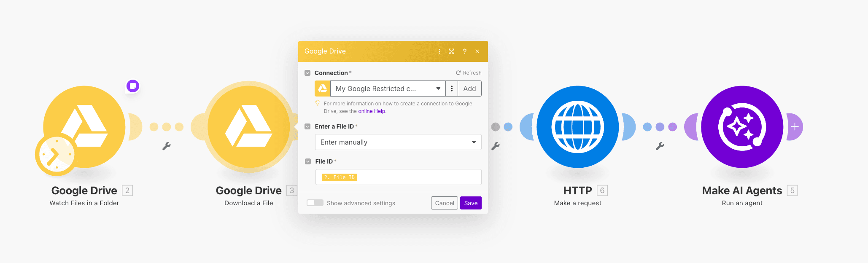Screen dimensions: 868x263
Task: Open the HTTP Make a request module
Action: [577, 126]
